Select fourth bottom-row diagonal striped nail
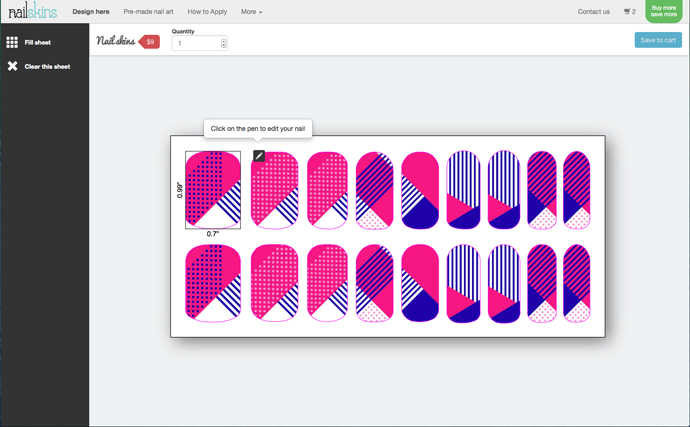The height and width of the screenshot is (427, 690). (x=374, y=283)
